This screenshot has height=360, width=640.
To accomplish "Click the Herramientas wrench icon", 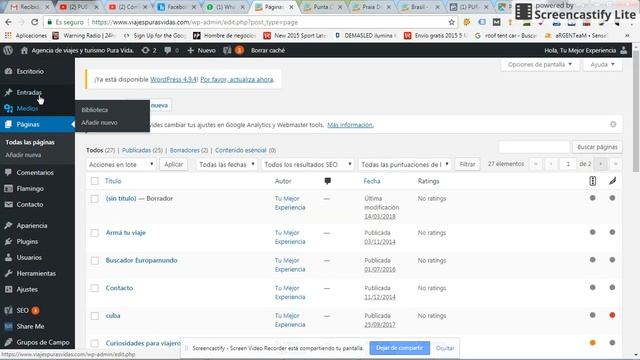I will (x=9, y=273).
